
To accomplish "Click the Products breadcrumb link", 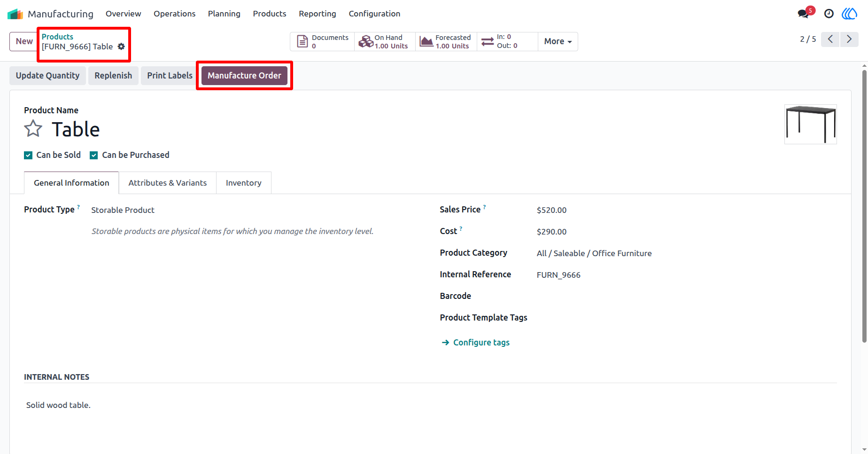I will click(57, 37).
